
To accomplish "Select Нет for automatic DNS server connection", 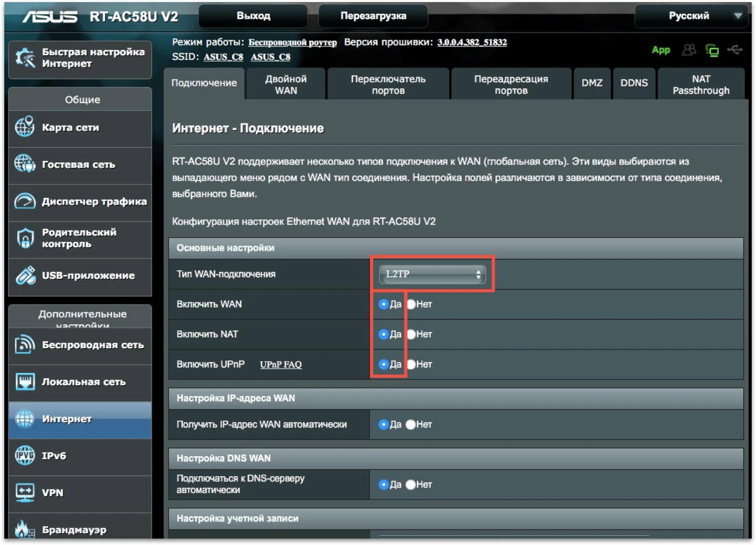I will [411, 484].
